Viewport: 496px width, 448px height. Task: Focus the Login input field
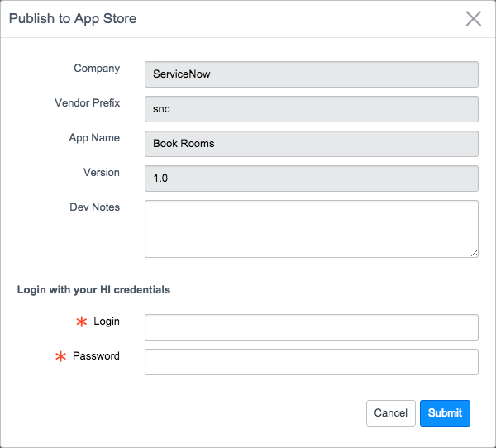click(x=312, y=327)
